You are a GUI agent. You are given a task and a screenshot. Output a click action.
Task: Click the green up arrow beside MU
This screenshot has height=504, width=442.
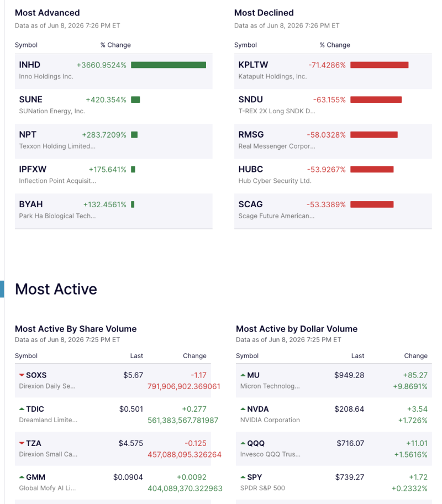[x=243, y=375]
